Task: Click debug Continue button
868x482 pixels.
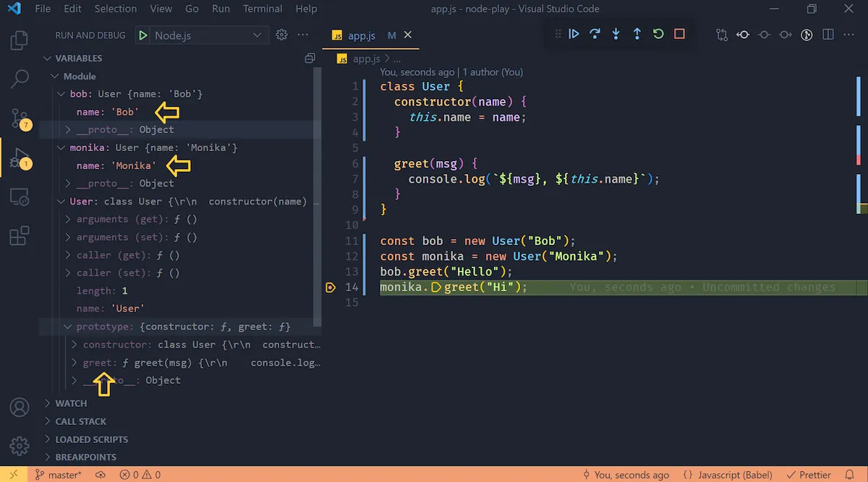Action: pos(574,34)
